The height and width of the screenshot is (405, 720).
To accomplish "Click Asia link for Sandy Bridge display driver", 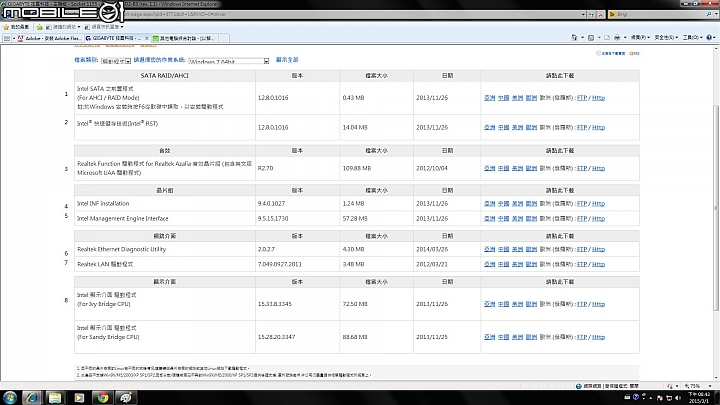I will (x=489, y=338).
